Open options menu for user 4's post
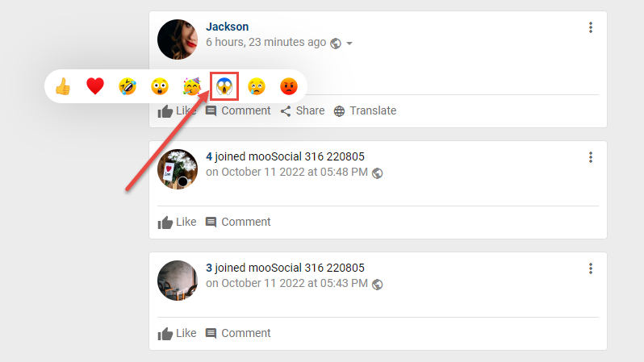644x362 pixels. pos(591,157)
